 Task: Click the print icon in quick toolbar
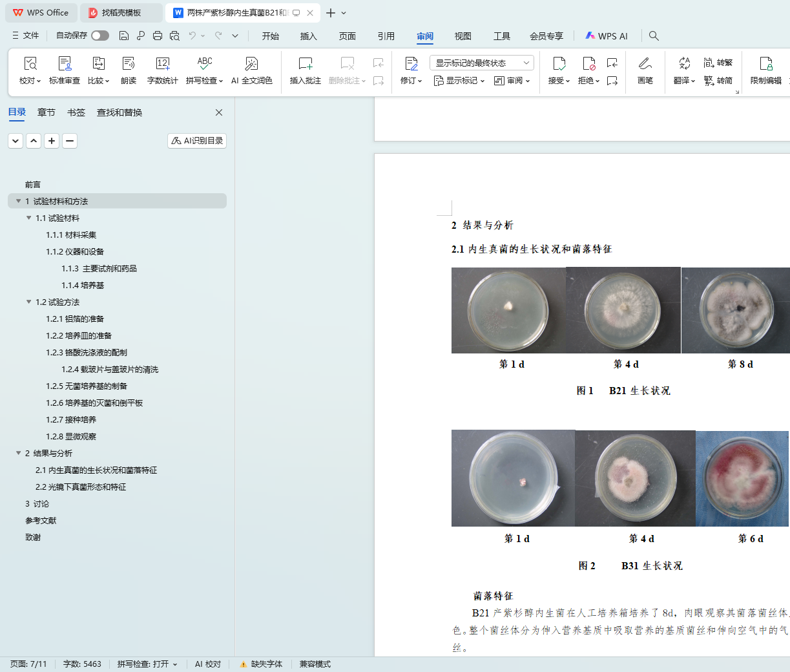pos(158,36)
